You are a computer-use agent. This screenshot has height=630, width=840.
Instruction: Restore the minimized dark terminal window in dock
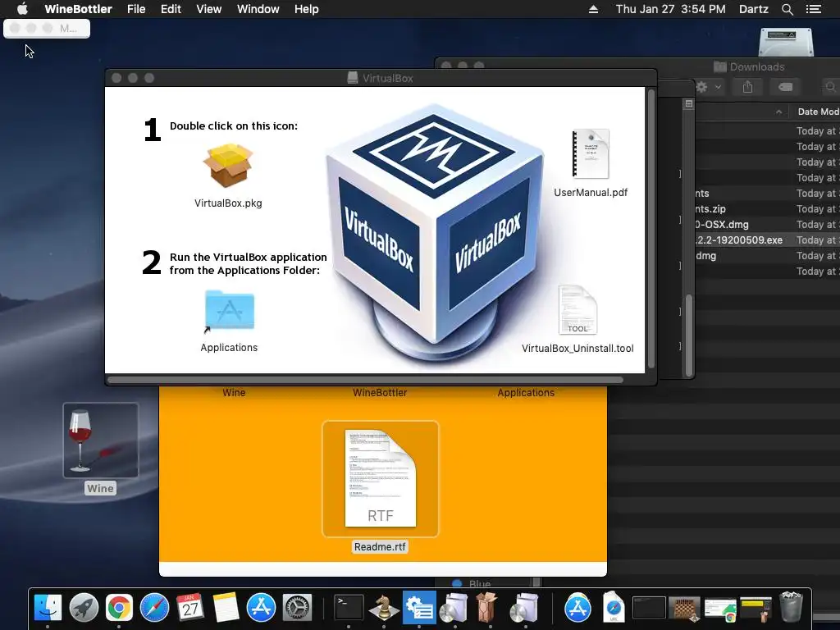tap(649, 608)
